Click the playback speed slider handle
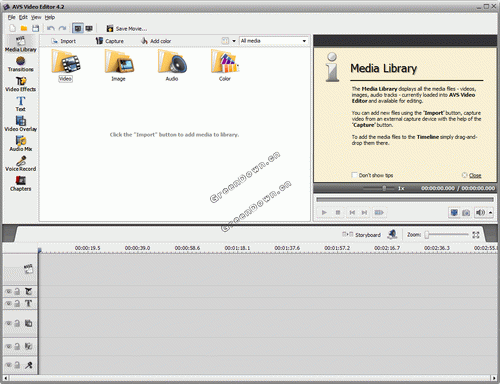The width and height of the screenshot is (500, 384). click(x=384, y=188)
